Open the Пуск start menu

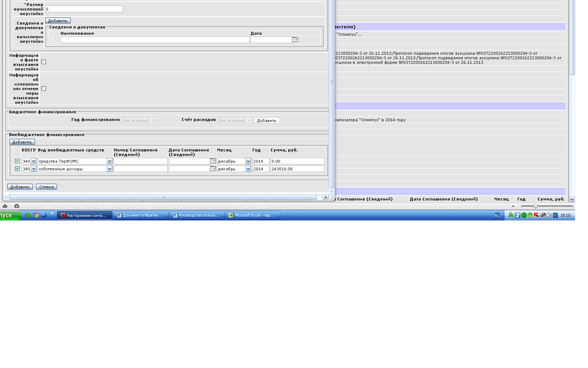pyautogui.click(x=10, y=216)
